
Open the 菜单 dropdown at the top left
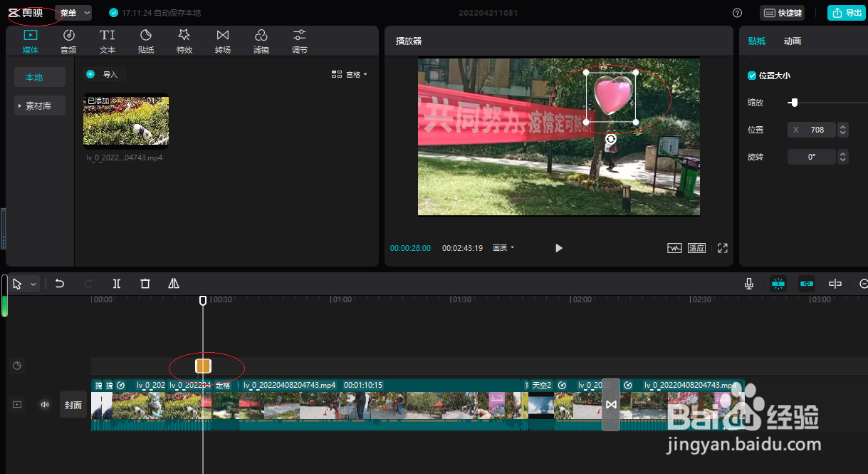pyautogui.click(x=72, y=12)
